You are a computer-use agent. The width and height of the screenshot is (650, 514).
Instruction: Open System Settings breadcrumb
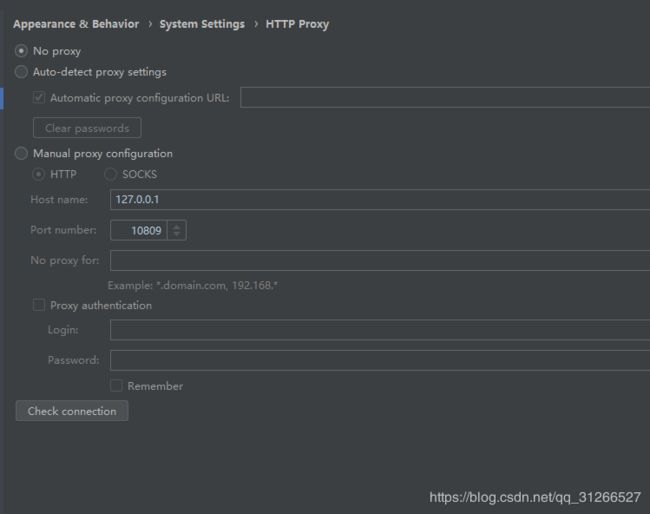click(202, 24)
